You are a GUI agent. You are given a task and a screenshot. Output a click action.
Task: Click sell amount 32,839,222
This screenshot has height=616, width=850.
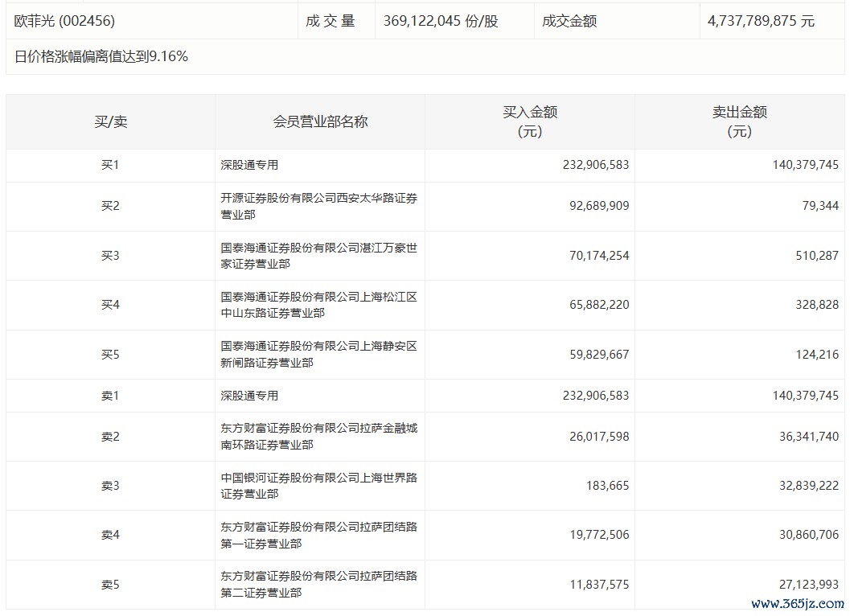click(x=809, y=486)
